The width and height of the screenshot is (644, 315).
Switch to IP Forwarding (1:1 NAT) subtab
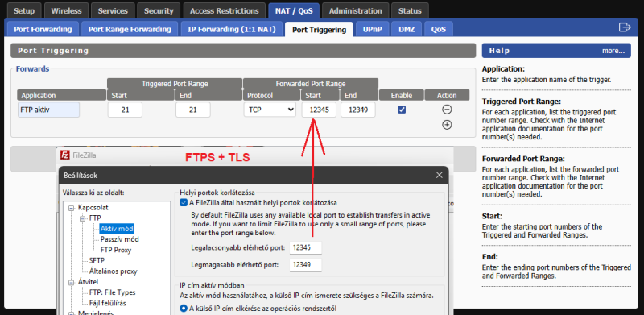(232, 30)
